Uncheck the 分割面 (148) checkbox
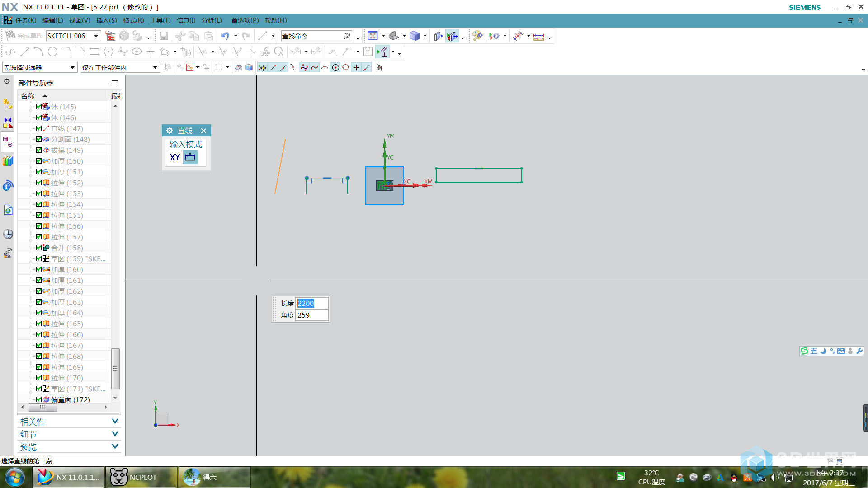The height and width of the screenshot is (488, 868). click(39, 139)
